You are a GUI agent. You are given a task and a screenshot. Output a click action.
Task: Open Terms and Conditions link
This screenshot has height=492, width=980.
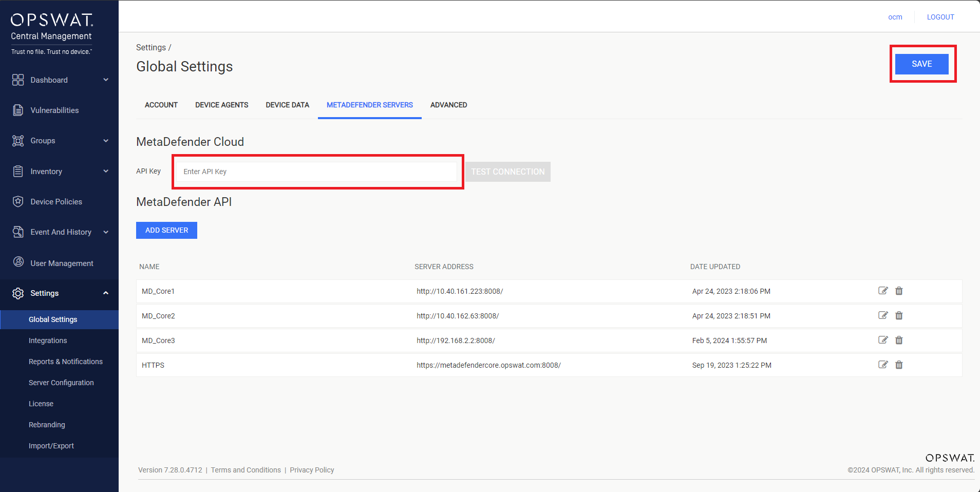click(x=246, y=470)
